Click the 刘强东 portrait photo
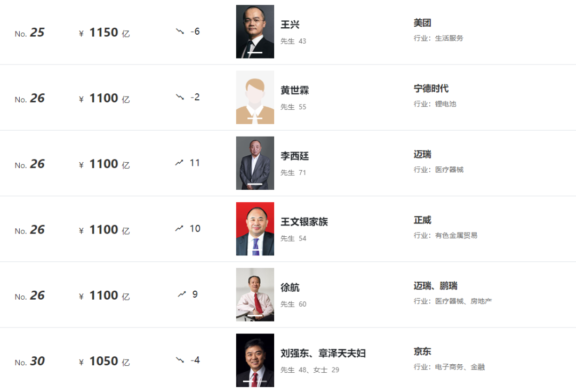Image resolution: width=576 pixels, height=392 pixels. click(255, 361)
